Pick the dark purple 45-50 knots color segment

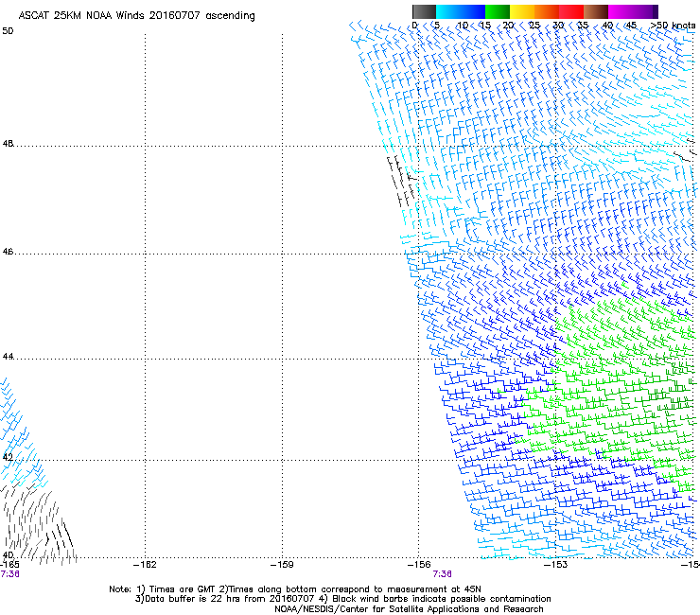point(645,11)
